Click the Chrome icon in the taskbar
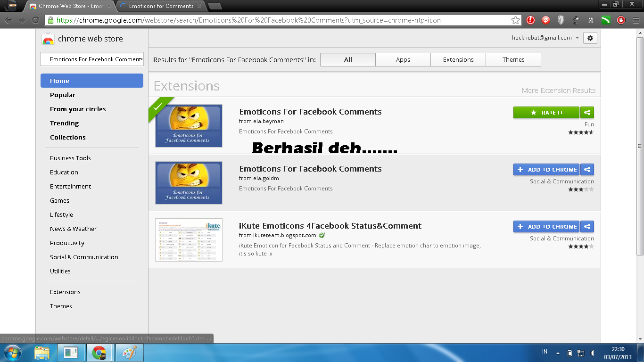The height and width of the screenshot is (362, 644). click(x=99, y=353)
